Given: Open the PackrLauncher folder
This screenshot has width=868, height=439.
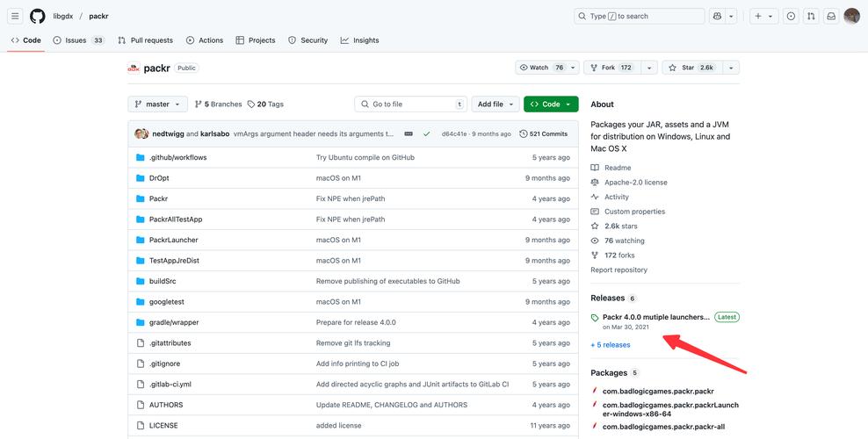Looking at the screenshot, I should pyautogui.click(x=173, y=240).
